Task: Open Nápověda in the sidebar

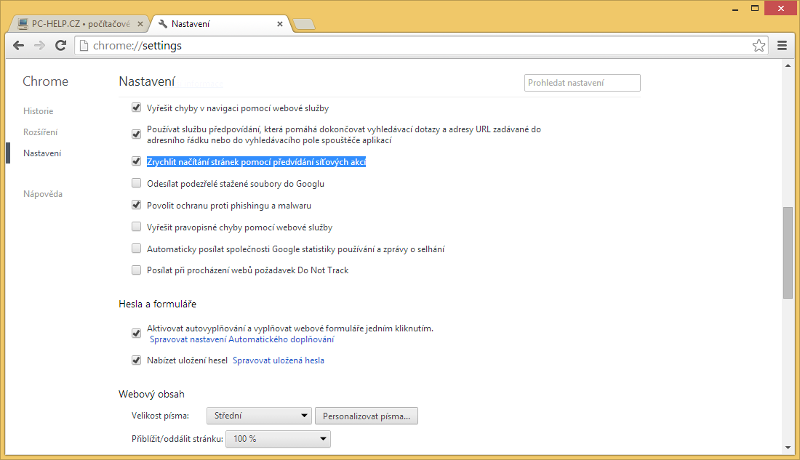Action: point(43,194)
